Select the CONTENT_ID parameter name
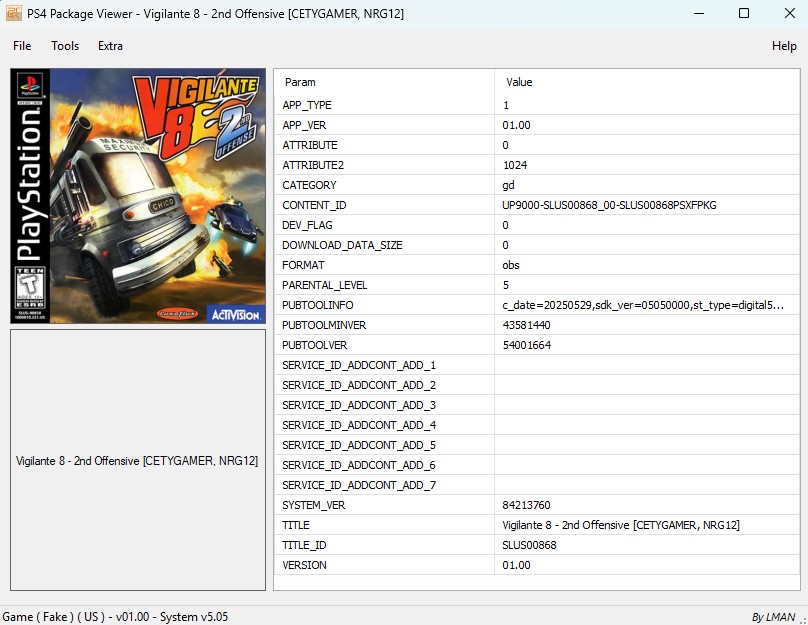Image resolution: width=808 pixels, height=625 pixels. coord(314,206)
